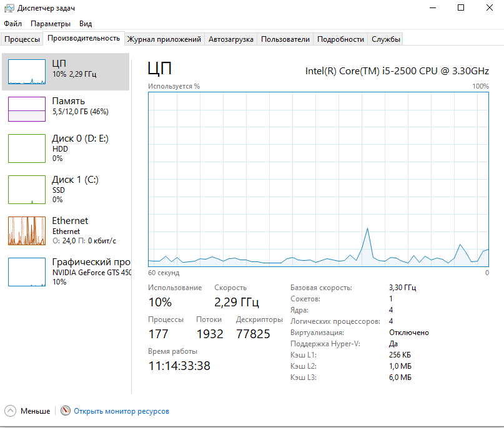Click the processes count 177
The width and height of the screenshot is (504, 428).
[x=158, y=334]
